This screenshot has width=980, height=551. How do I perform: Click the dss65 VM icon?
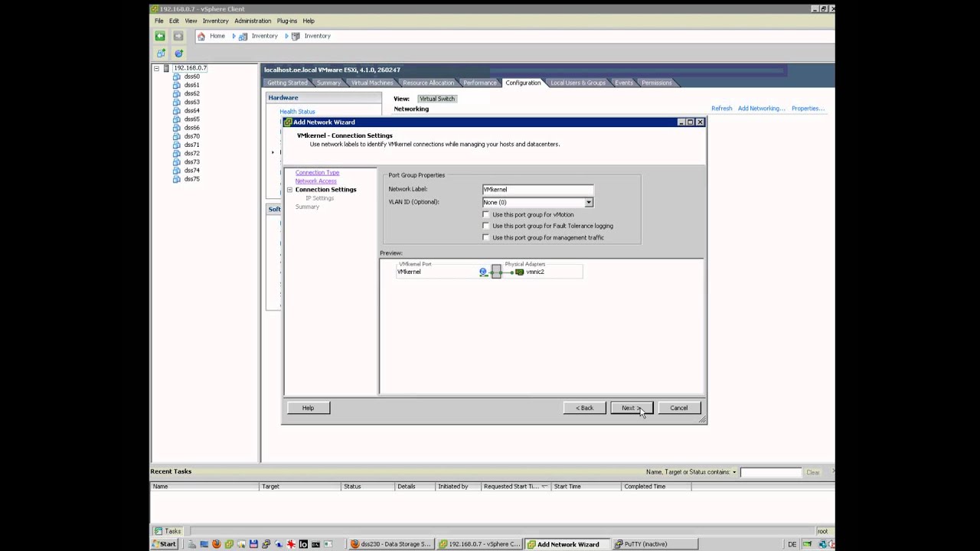tap(177, 119)
